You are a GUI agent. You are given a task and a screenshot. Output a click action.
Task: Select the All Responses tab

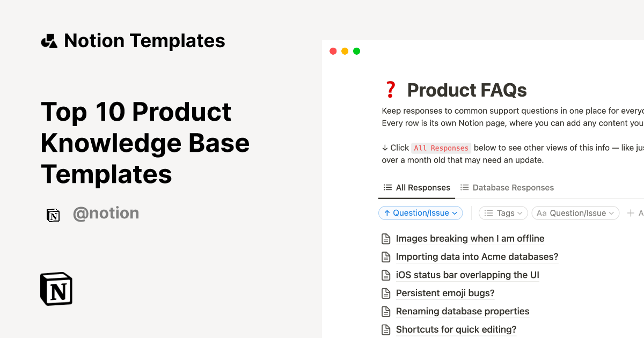click(422, 187)
